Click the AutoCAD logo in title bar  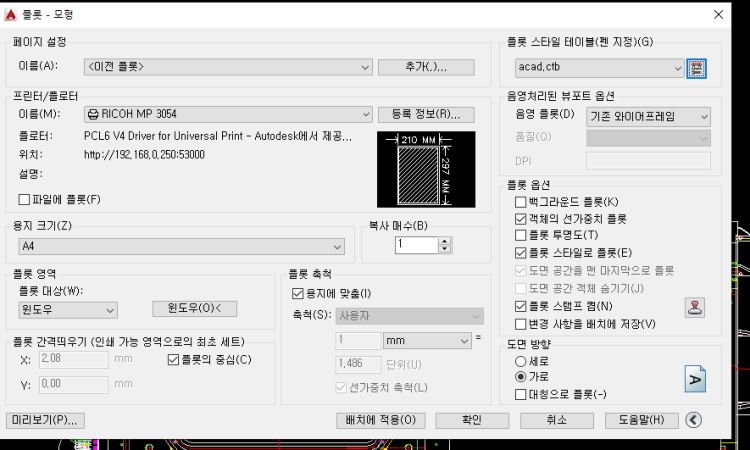point(11,14)
